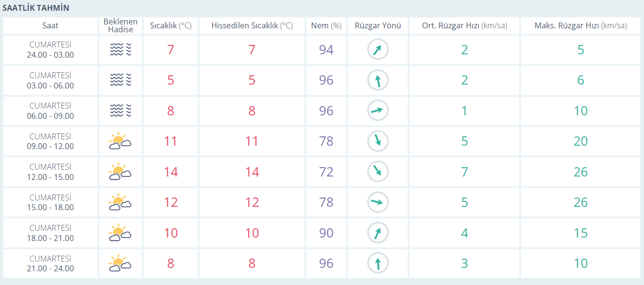The width and height of the screenshot is (644, 285).
Task: Click wind direction compass for 12.00 - 15.00
Action: 378,172
